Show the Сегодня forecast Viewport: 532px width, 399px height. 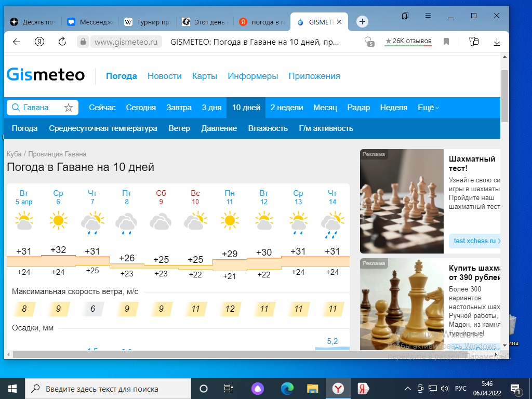(x=141, y=108)
